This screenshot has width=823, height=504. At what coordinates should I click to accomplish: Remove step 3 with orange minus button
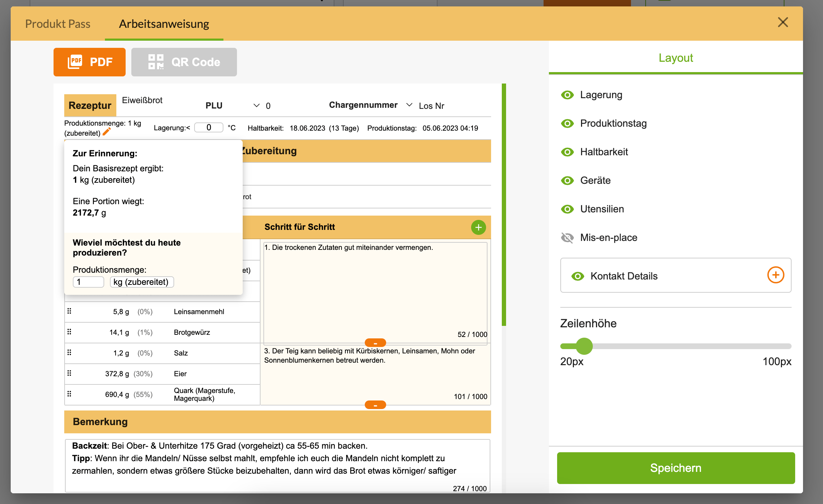pos(375,405)
